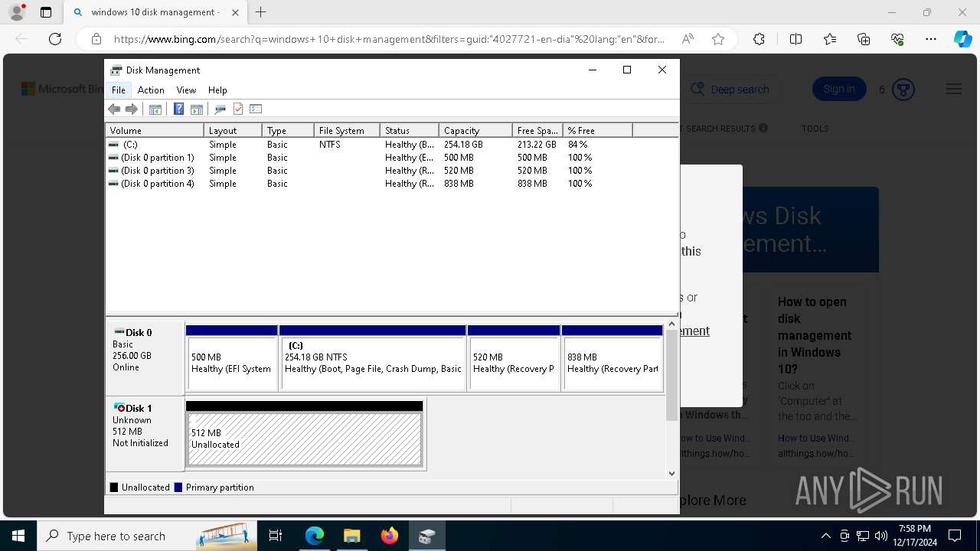
Task: Toggle Show/Hide Console Tree toolbar icon
Action: (x=155, y=109)
